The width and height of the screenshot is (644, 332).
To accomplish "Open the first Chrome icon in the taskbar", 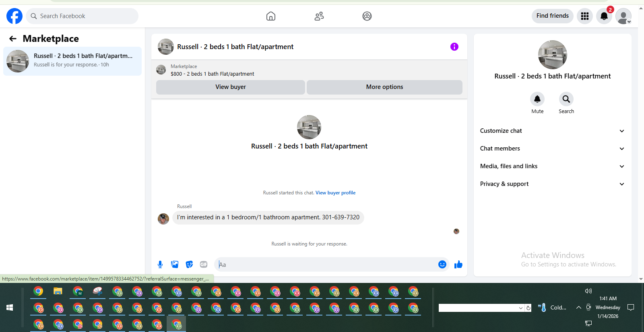I will click(38, 291).
